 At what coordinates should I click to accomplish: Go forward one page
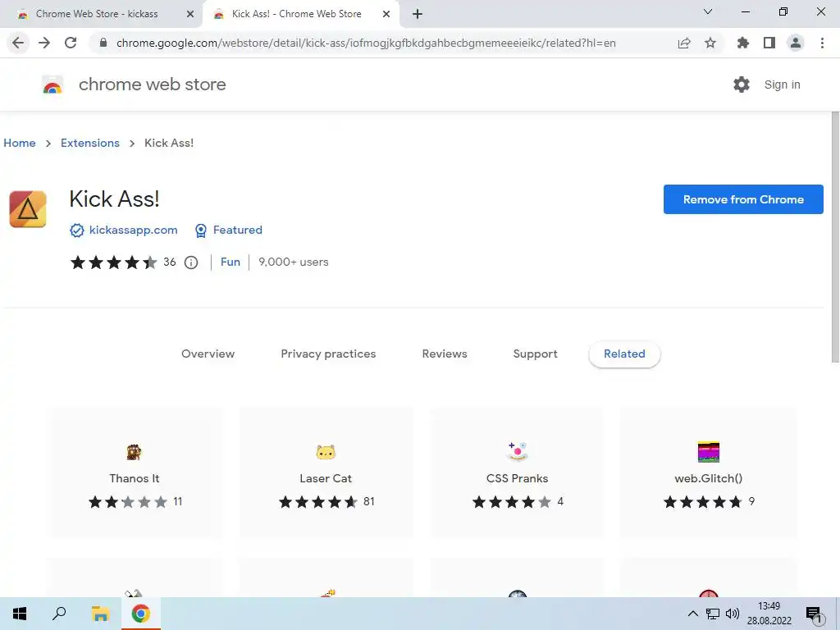tap(44, 43)
